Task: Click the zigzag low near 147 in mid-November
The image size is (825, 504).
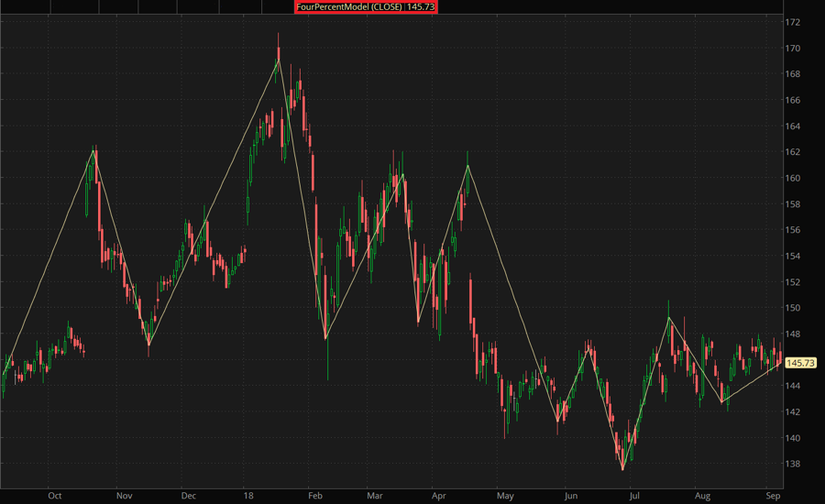Action: pyautogui.click(x=148, y=344)
